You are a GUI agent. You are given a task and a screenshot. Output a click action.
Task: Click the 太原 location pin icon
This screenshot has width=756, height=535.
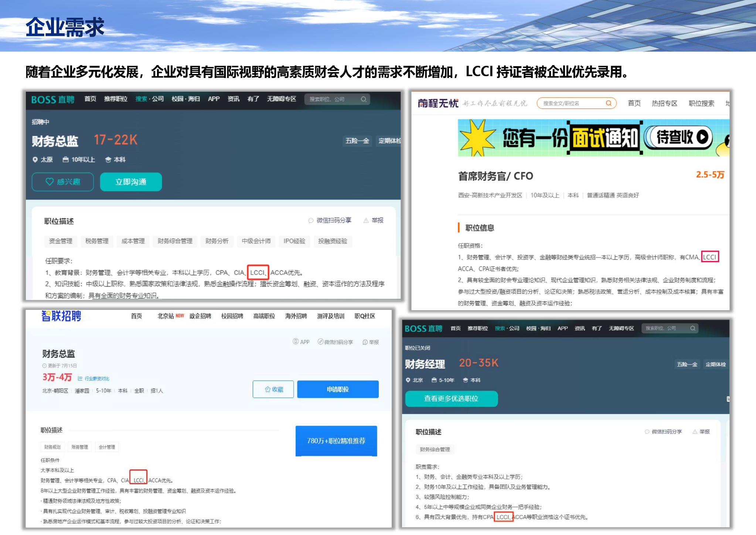tap(35, 160)
